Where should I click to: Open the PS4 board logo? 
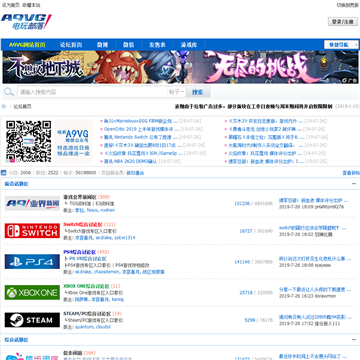pyautogui.click(x=32, y=262)
